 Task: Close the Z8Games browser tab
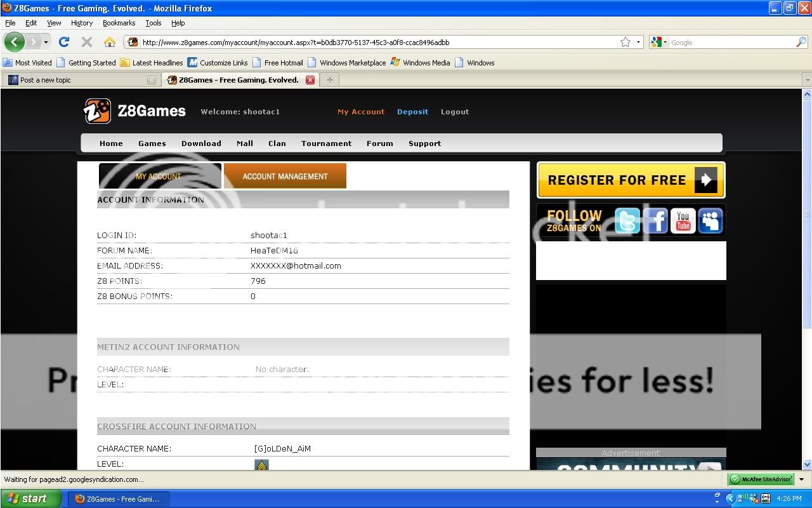[310, 80]
